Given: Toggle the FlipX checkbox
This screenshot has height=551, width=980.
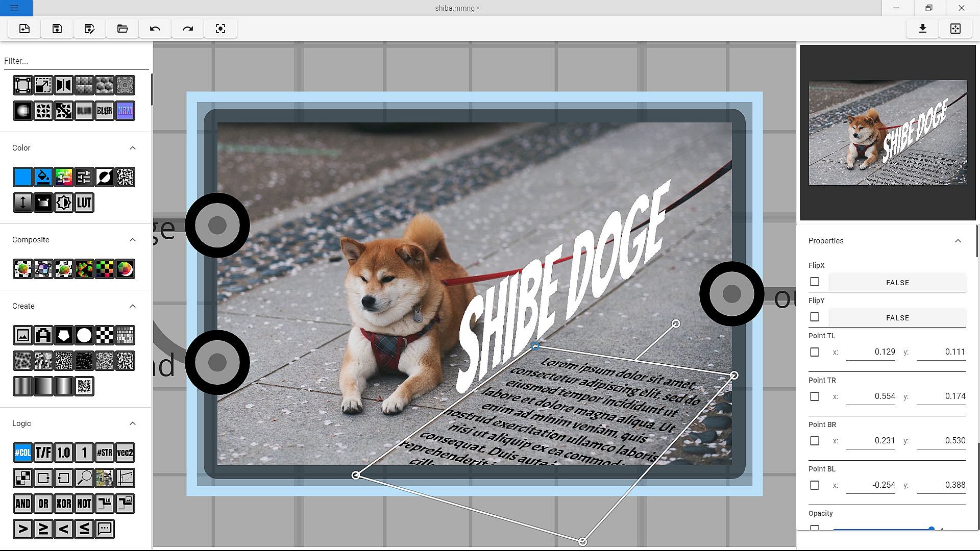Looking at the screenshot, I should 815,282.
